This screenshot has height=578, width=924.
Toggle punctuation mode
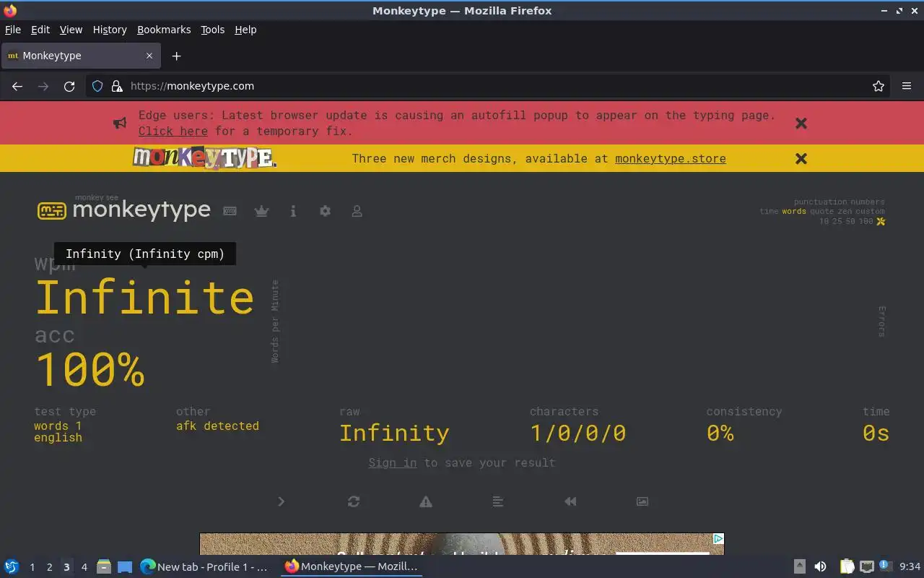pyautogui.click(x=821, y=202)
